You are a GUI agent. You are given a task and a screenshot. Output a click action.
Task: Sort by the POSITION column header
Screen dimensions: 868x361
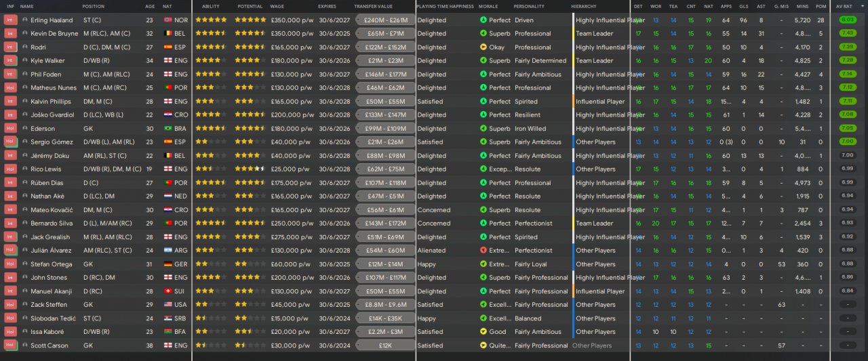tap(94, 6)
